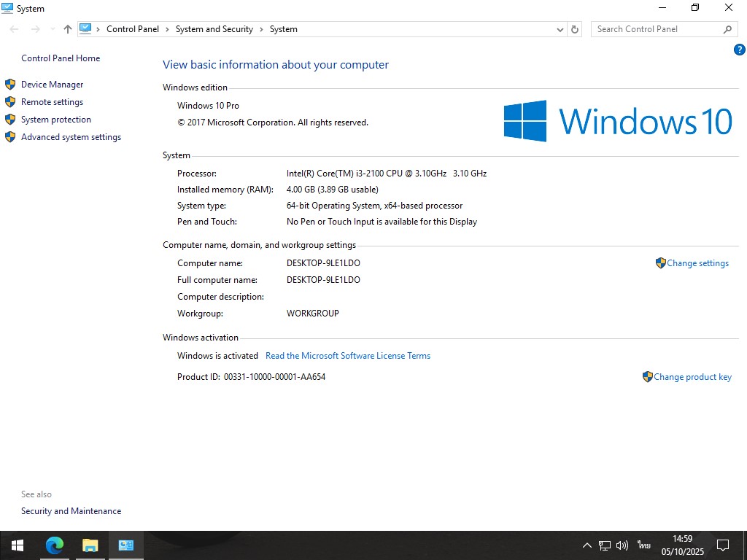This screenshot has width=747, height=560.
Task: Click the shield icon next to Change product key
Action: (x=648, y=377)
